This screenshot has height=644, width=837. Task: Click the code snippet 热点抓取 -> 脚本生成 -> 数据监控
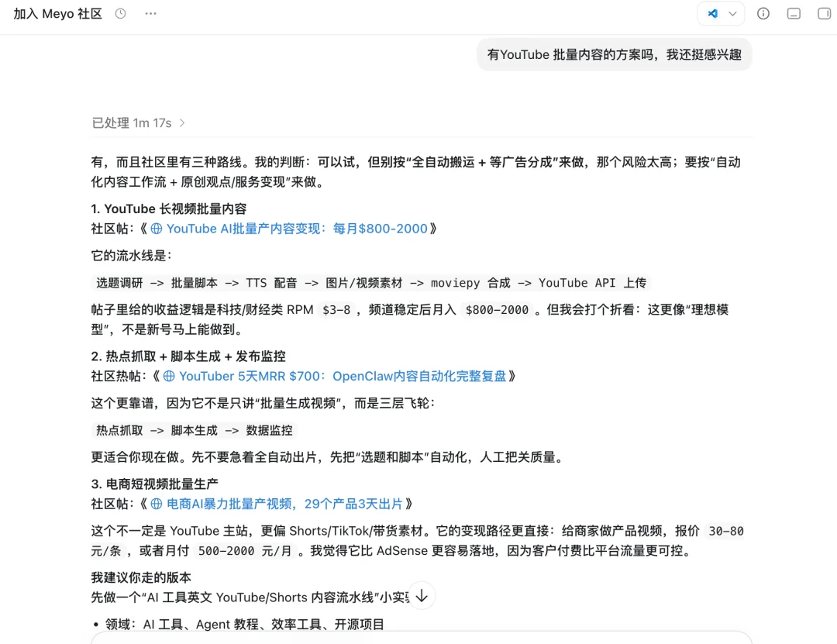(195, 430)
